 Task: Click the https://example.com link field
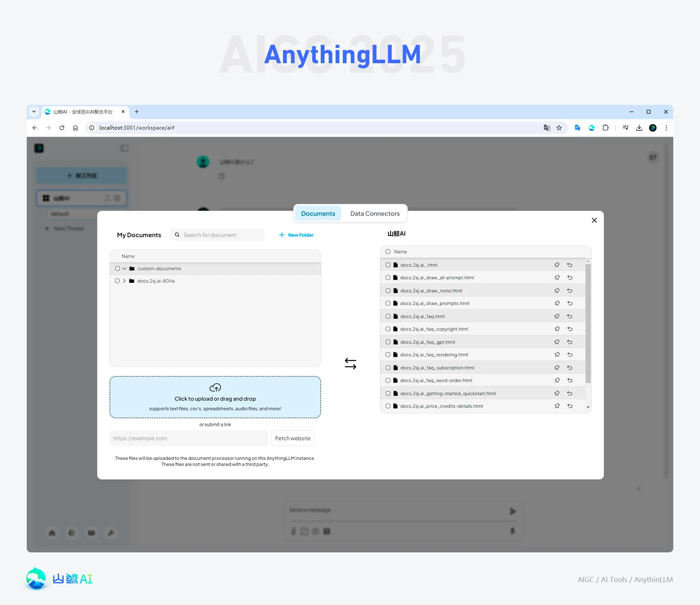189,438
